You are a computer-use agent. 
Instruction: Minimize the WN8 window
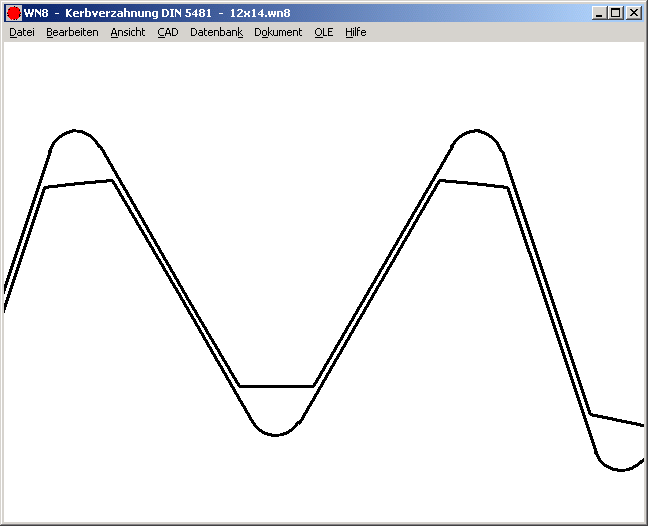(x=599, y=13)
